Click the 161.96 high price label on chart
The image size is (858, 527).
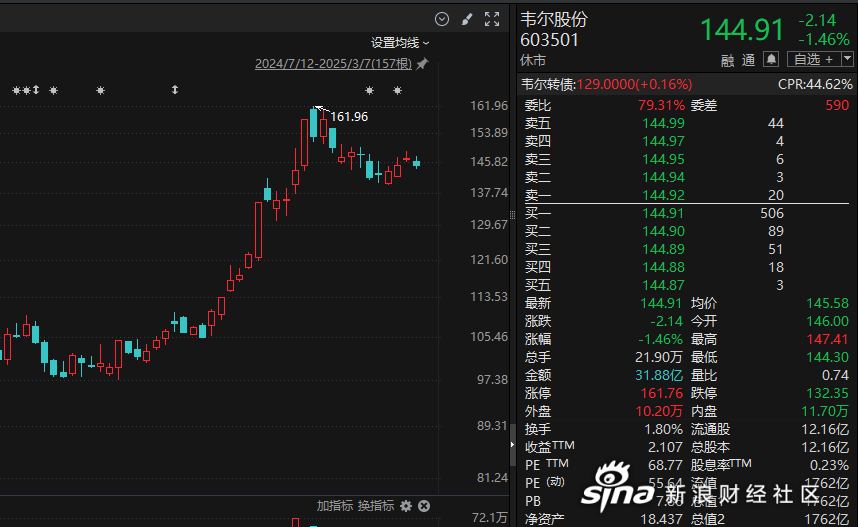tap(349, 117)
